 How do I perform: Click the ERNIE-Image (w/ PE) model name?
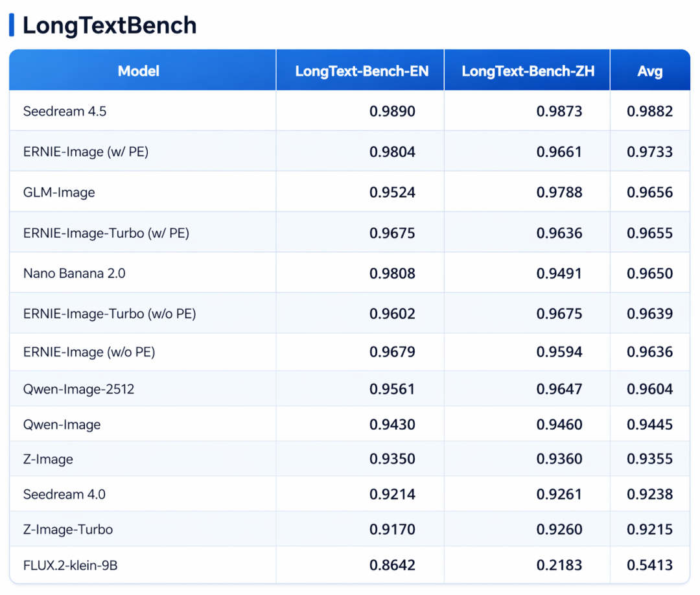click(x=86, y=152)
